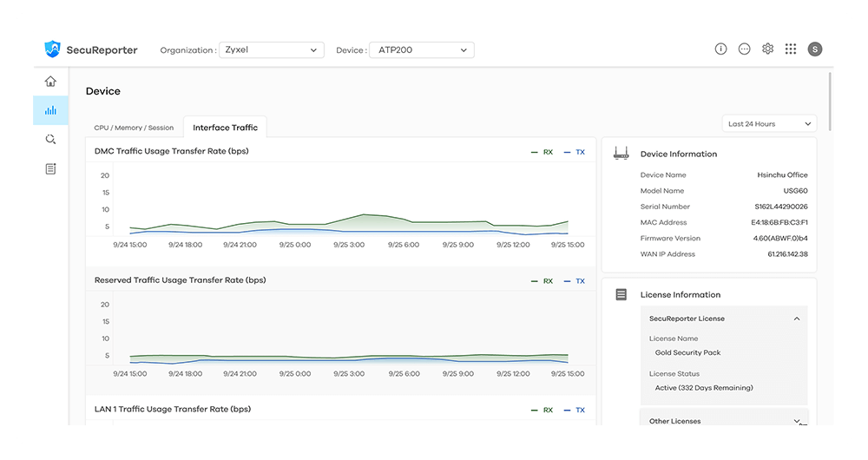868x460 pixels.
Task: Open the user avatar S menu
Action: point(814,49)
